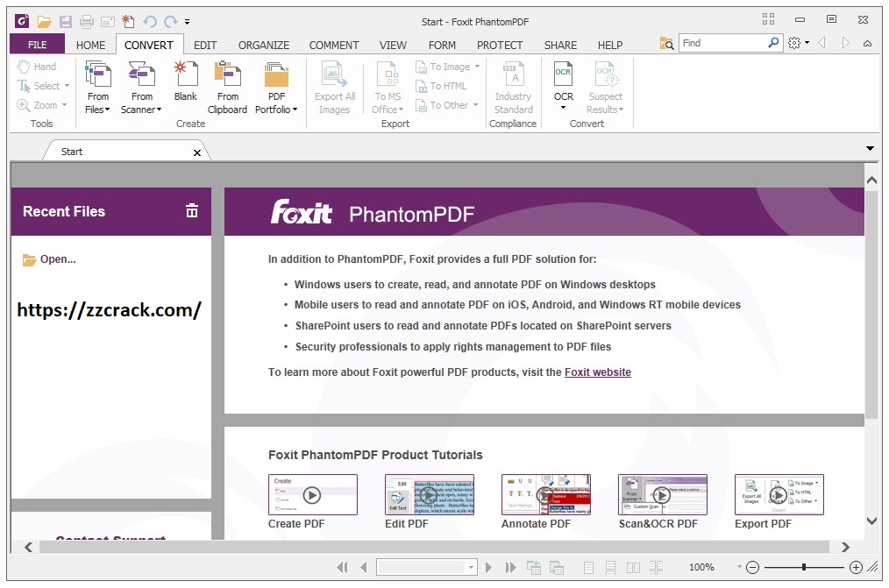The width and height of the screenshot is (889, 588).
Task: Open the page number combo box dropdown
Action: [471, 567]
